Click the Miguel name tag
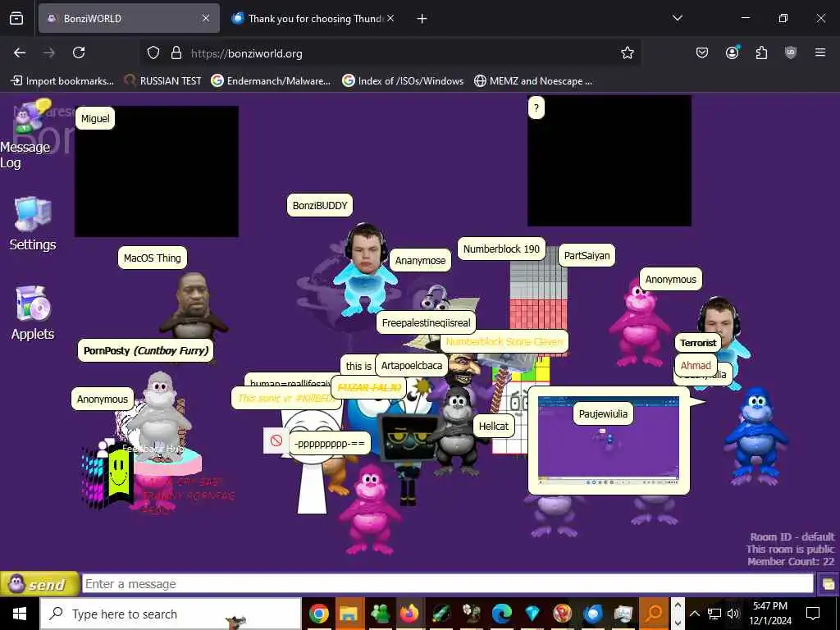 click(x=95, y=118)
